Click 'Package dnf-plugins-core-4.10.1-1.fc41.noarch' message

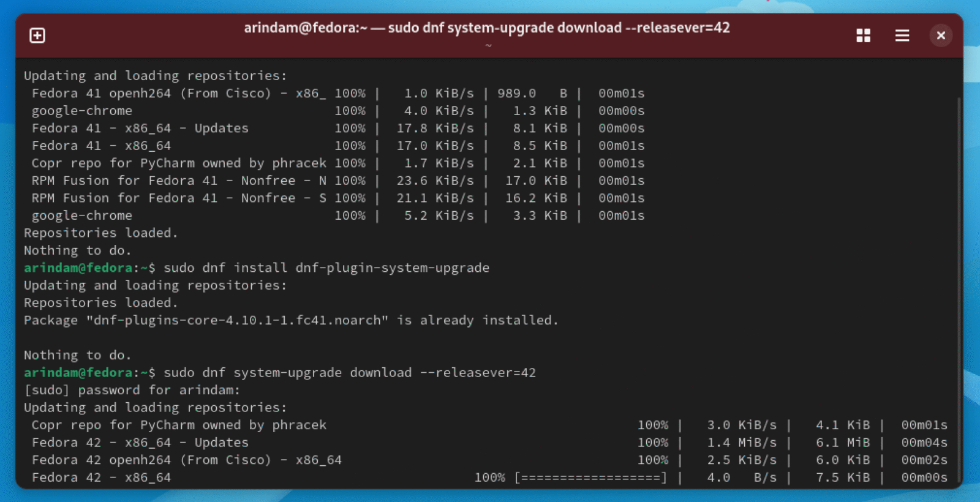(291, 320)
